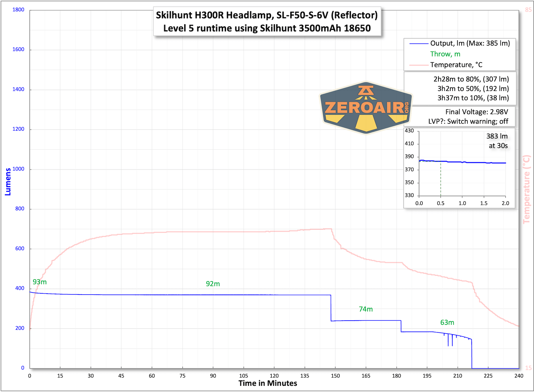This screenshot has width=534, height=392.
Task: Click the Time in Minutes axis label
Action: (267, 383)
